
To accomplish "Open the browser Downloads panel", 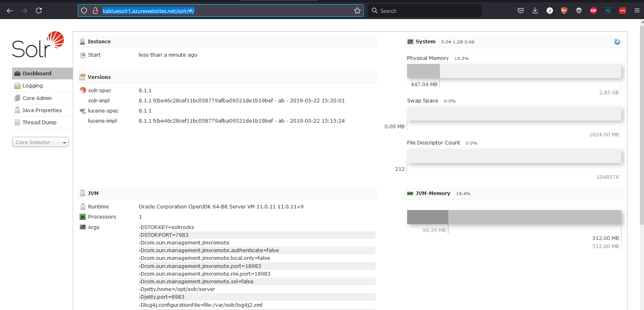I will pyautogui.click(x=535, y=11).
